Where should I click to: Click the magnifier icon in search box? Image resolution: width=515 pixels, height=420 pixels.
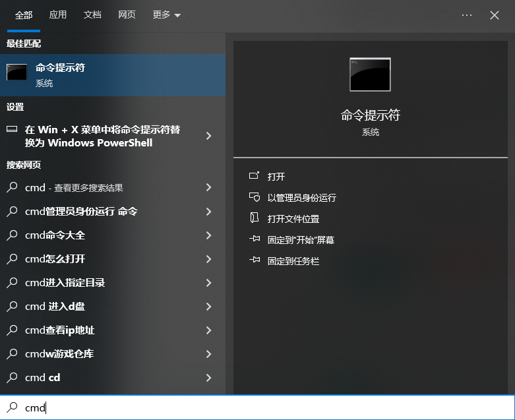pos(12,407)
